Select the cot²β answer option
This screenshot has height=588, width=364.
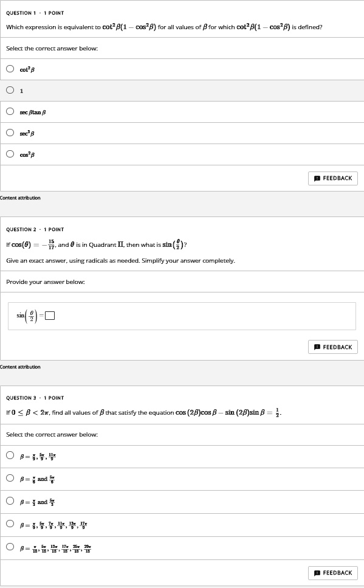[x=10, y=69]
